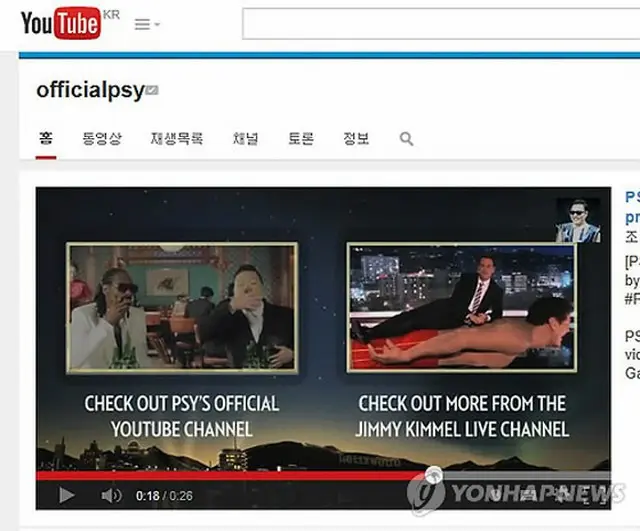Open the officialpsy channel title
Screen dimensions: 640x531
click(91, 89)
